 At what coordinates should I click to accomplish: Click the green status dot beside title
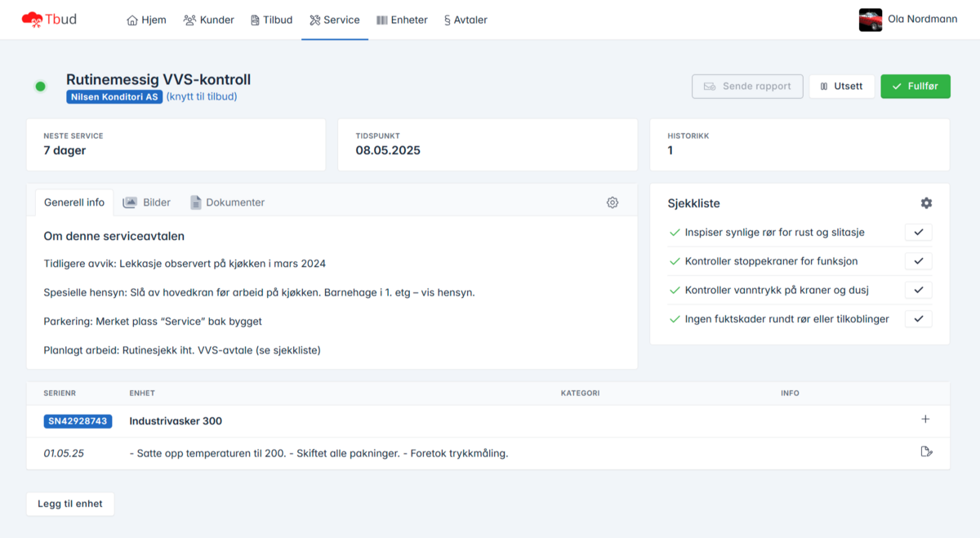40,87
